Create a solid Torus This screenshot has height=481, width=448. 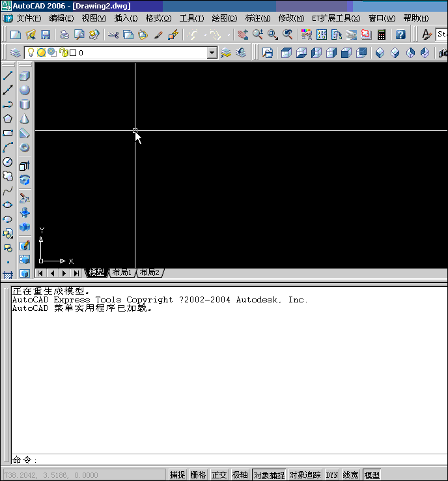[25, 147]
